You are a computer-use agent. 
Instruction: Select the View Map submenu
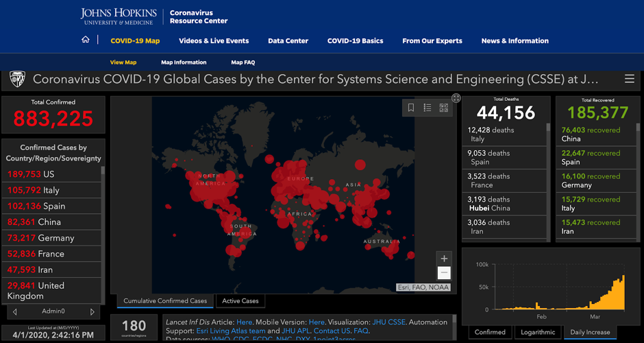coord(123,62)
